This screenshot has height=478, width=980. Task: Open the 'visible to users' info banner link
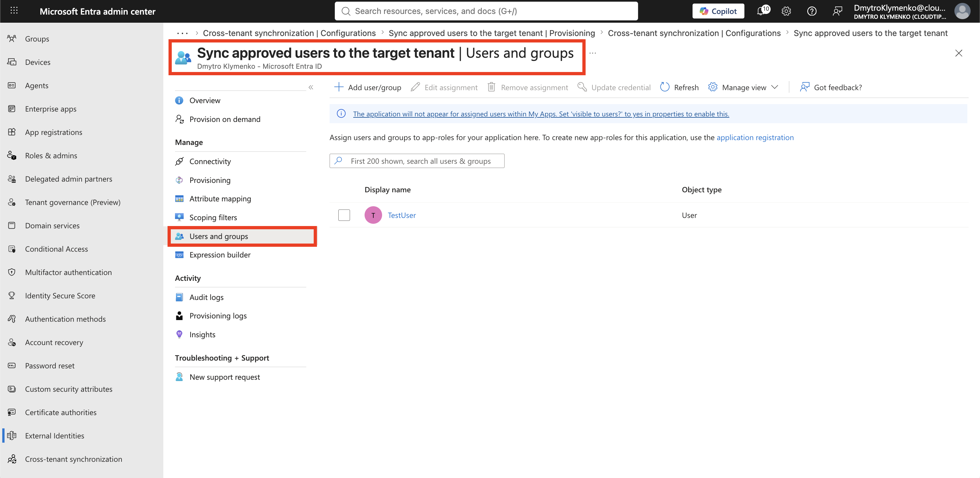tap(541, 114)
